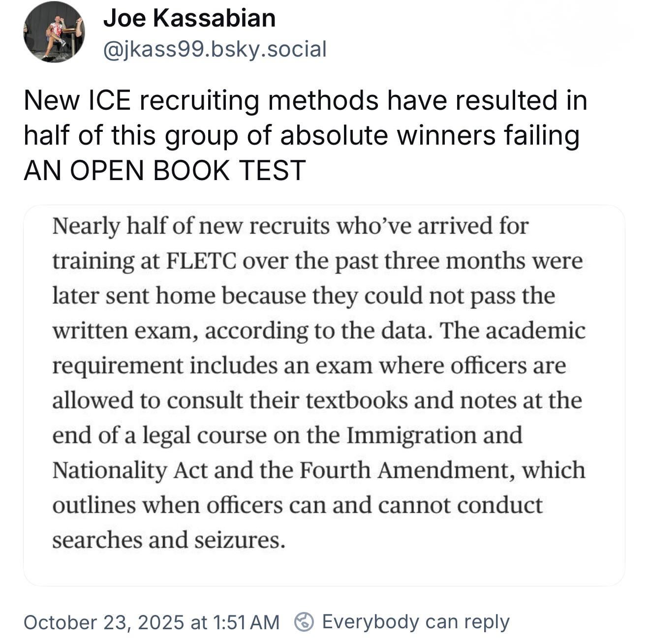649x644 pixels.
Task: Click "The academic" in the article excerpt
Action: [x=512, y=331]
